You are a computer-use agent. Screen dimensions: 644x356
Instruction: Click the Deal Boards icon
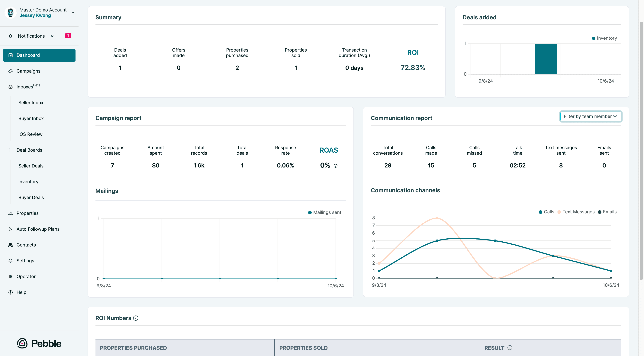pyautogui.click(x=11, y=150)
